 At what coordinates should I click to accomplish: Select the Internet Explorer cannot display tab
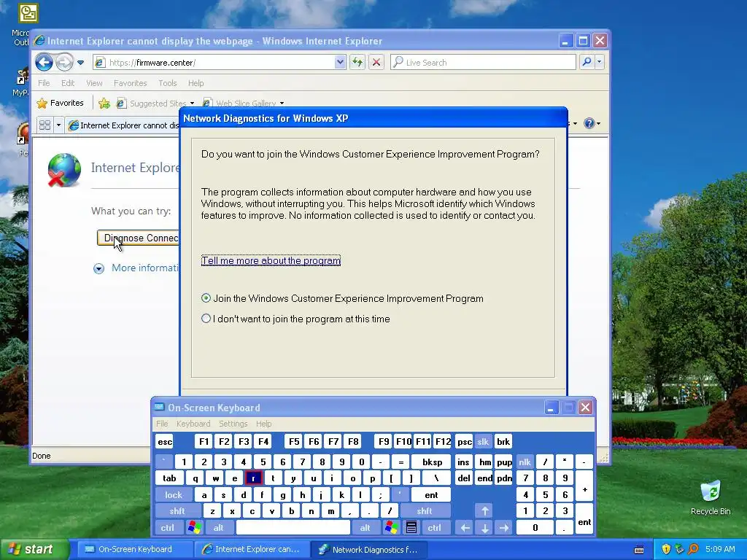tap(124, 125)
